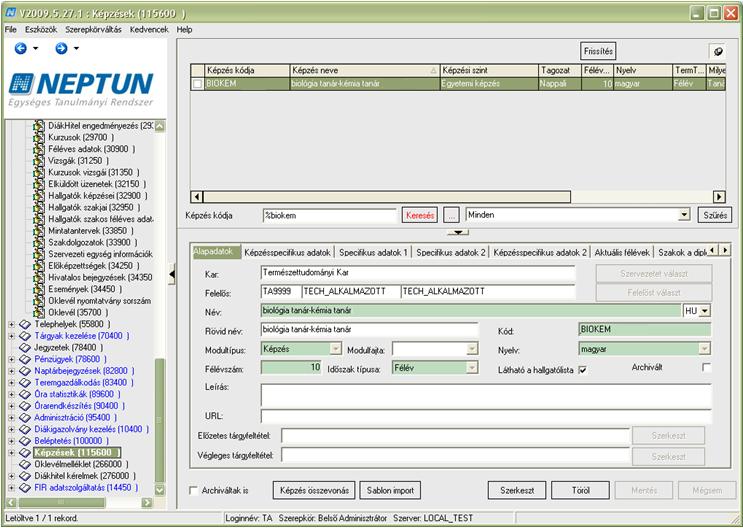Open the Modulfajta dropdown

[x=472, y=349]
